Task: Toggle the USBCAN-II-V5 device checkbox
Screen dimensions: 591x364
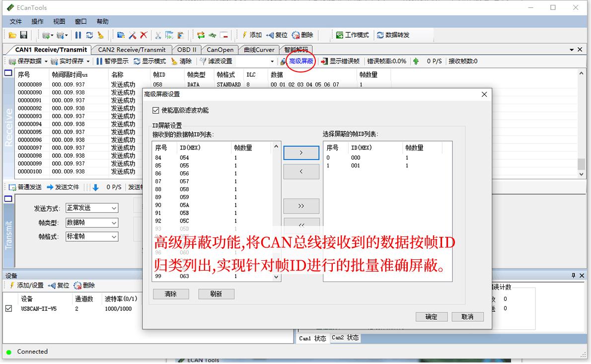Action: click(8, 308)
